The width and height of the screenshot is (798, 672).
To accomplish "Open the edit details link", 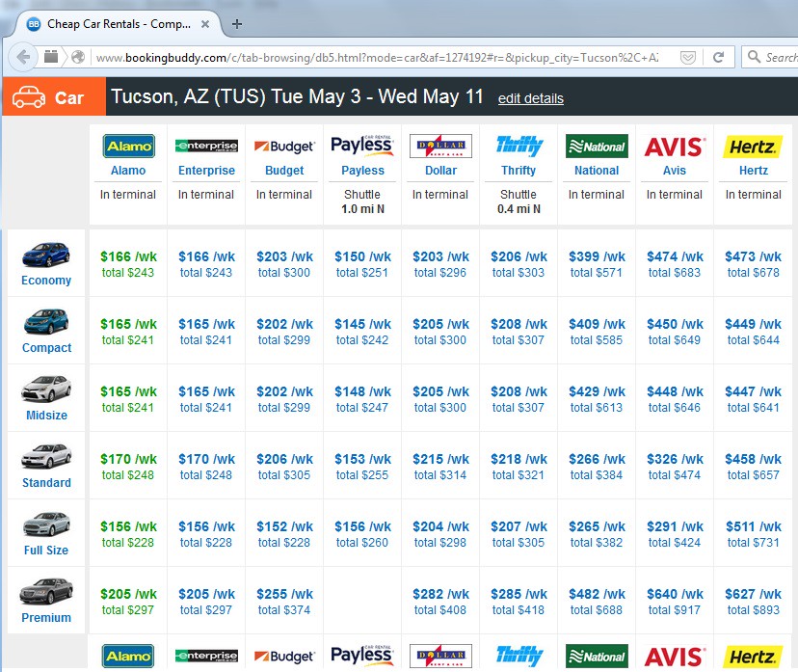I will point(530,97).
